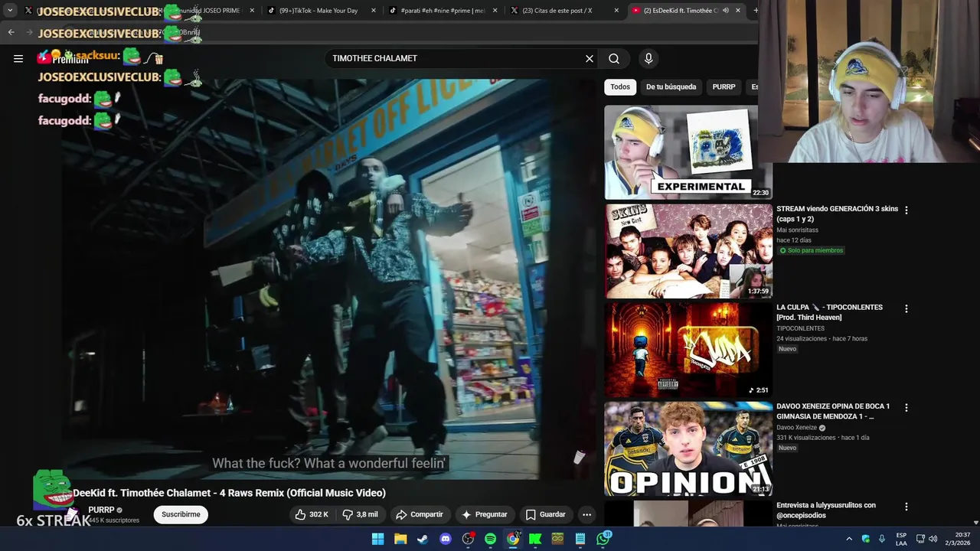Open Davoo Xeneize channel name
The height and width of the screenshot is (551, 980).
click(x=796, y=428)
